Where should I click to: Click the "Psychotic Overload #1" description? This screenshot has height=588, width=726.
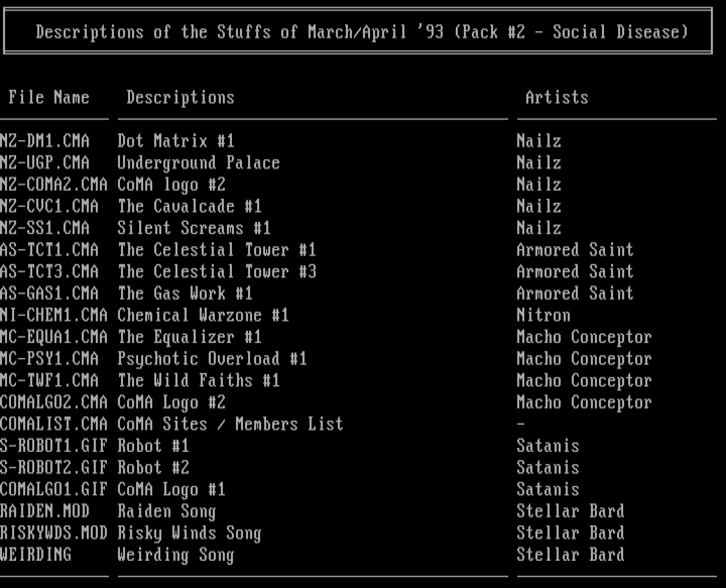(x=212, y=359)
